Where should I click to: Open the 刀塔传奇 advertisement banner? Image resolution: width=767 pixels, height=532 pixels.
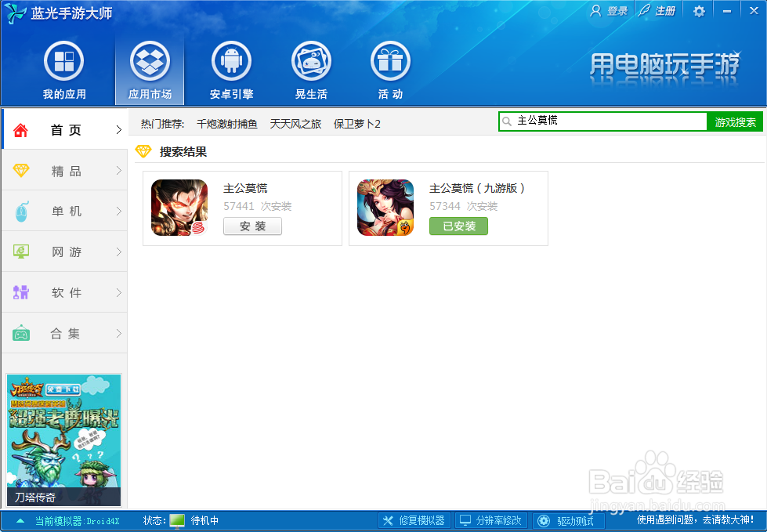click(63, 440)
